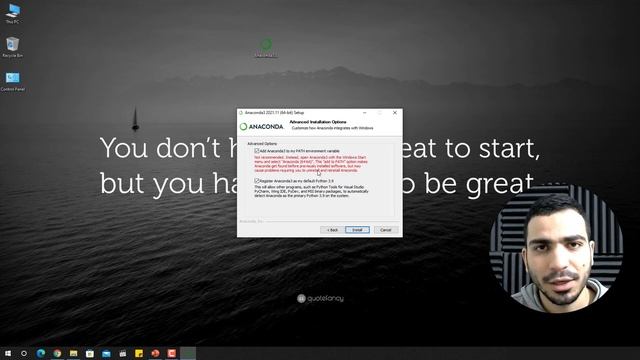Viewport: 640px width, 360px height.
Task: Select the Control Panel desktop icon
Action: tap(13, 81)
